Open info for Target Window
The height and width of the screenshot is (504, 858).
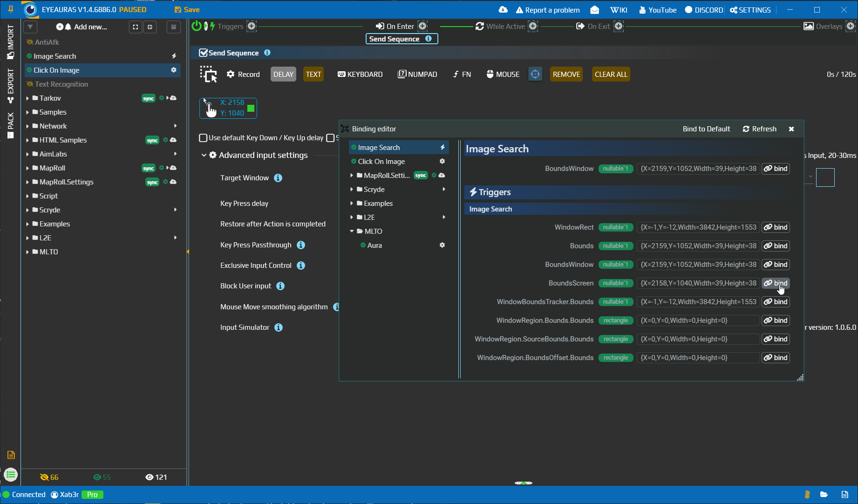pyautogui.click(x=278, y=178)
